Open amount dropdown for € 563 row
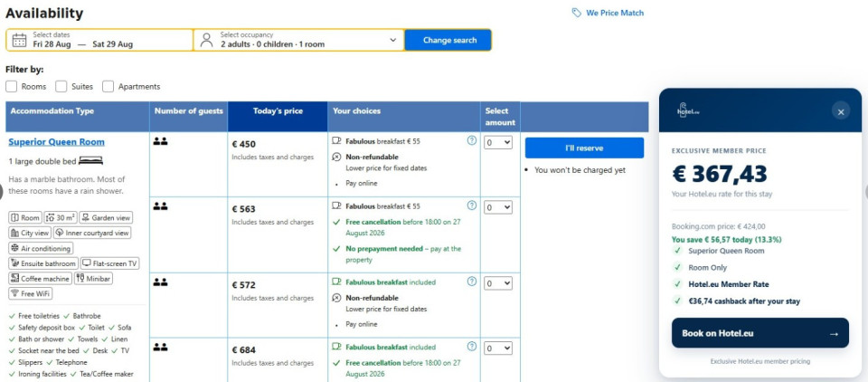868x382 pixels. click(x=498, y=207)
